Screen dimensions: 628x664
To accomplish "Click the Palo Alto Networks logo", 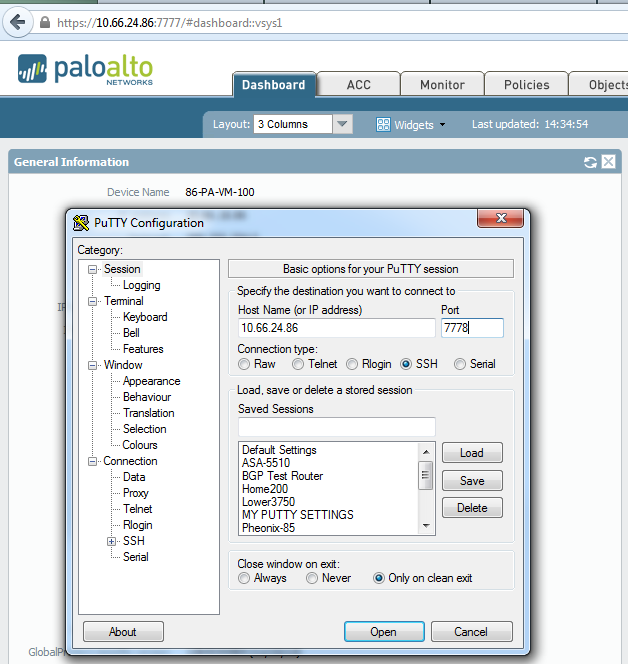I will point(85,69).
